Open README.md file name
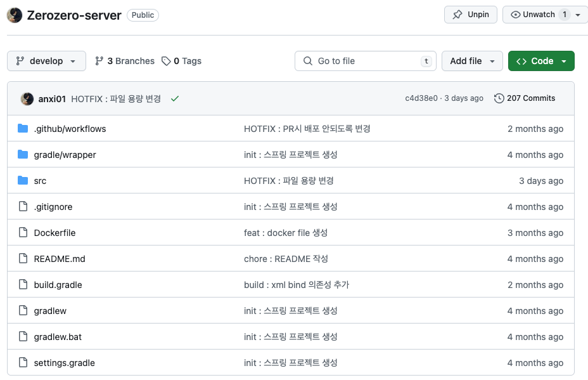The width and height of the screenshot is (588, 380). 60,259
